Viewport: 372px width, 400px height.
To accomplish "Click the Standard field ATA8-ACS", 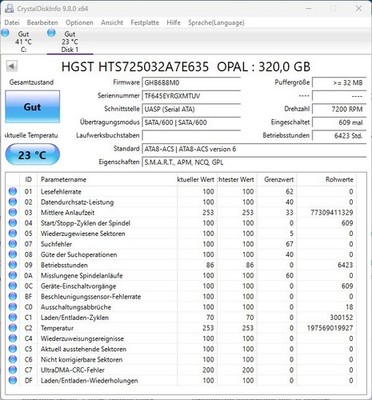I will (x=254, y=149).
